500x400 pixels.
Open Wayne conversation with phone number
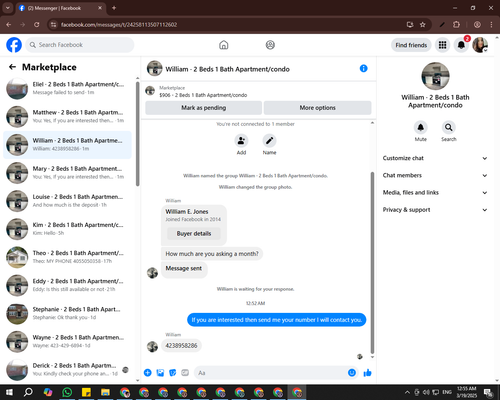coord(67,341)
